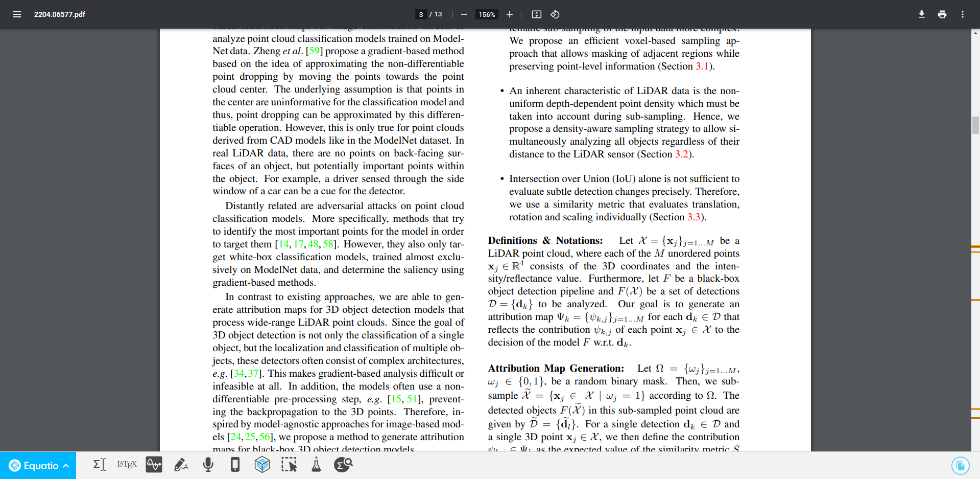
Task: Follow citation link 48
Action: (313, 244)
